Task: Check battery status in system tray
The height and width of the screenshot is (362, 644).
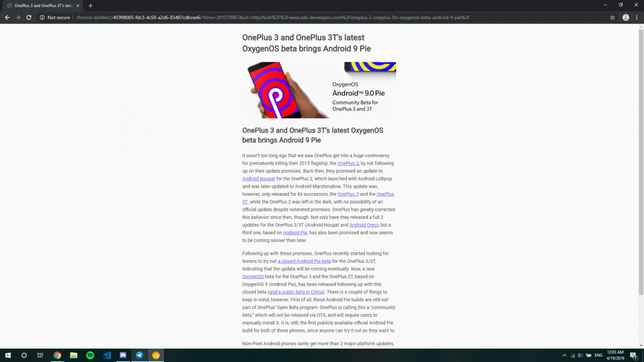Action: tap(589, 355)
